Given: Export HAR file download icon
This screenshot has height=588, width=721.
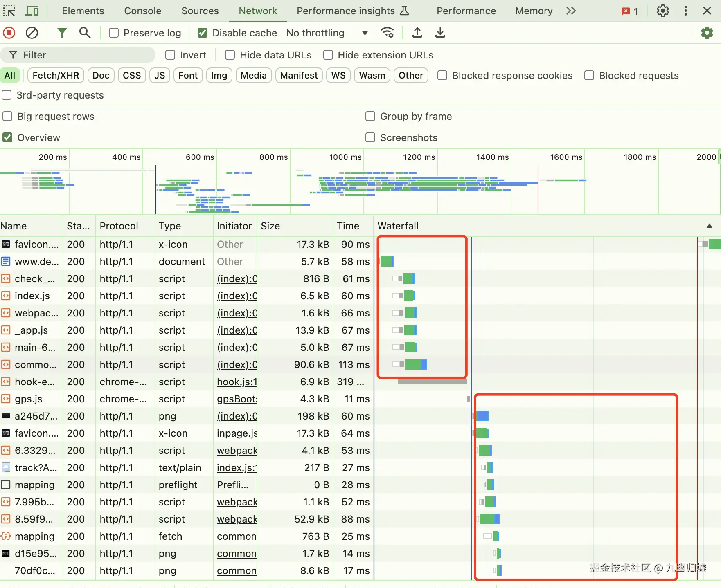Looking at the screenshot, I should 440,33.
